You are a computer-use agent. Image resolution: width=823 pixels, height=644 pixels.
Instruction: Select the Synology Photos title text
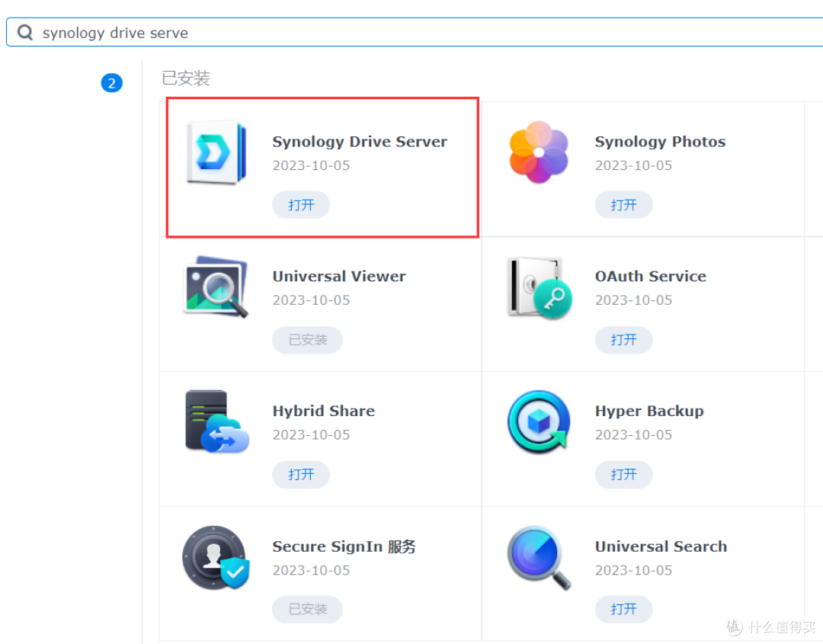pyautogui.click(x=660, y=142)
